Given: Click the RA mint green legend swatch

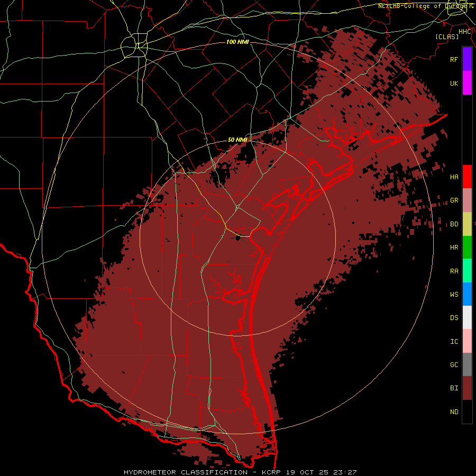Looking at the screenshot, I should pos(467,271).
